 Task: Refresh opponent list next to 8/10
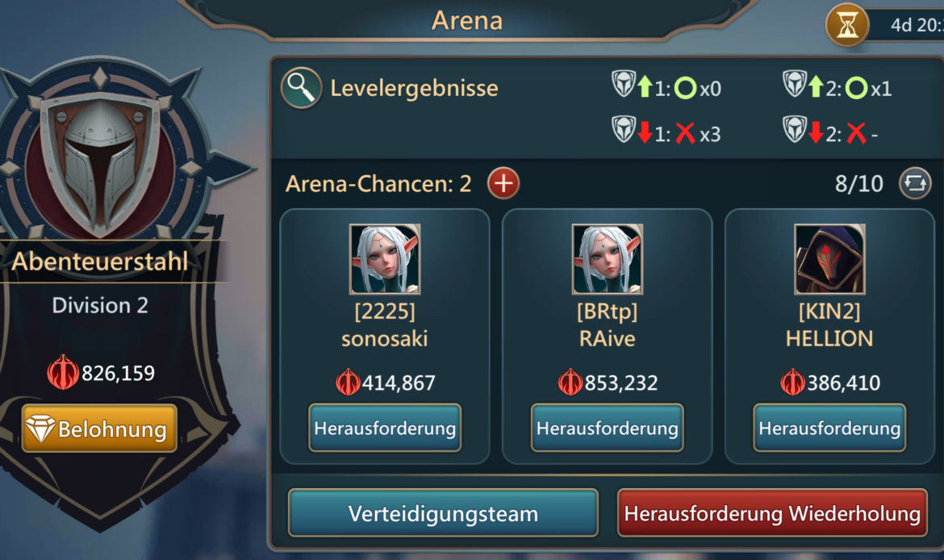(914, 183)
